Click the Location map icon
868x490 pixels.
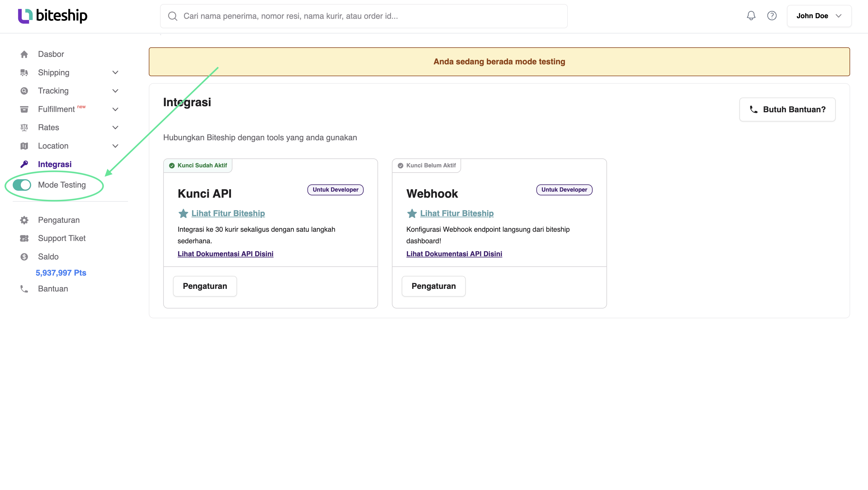pyautogui.click(x=24, y=146)
